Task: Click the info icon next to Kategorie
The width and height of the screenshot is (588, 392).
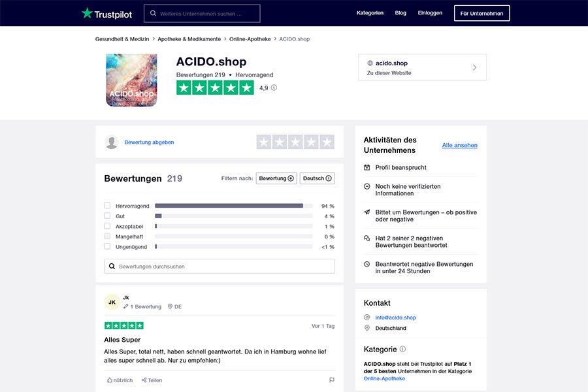Action: 402,349
